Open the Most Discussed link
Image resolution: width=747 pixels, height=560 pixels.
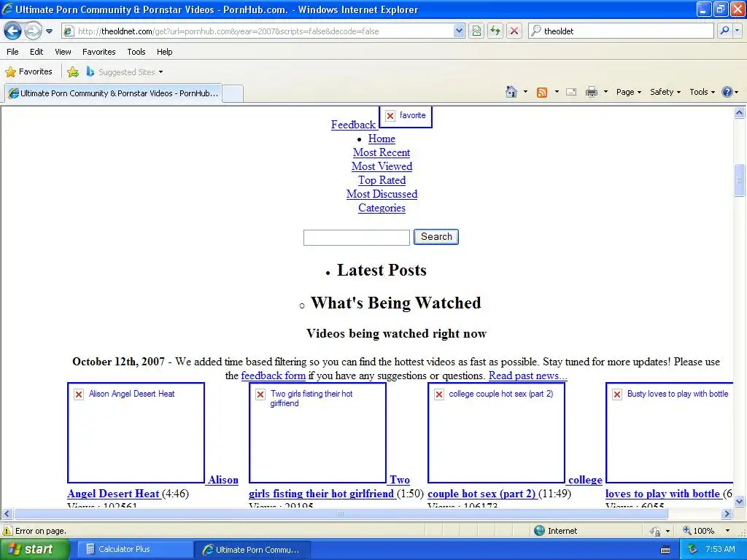(382, 194)
